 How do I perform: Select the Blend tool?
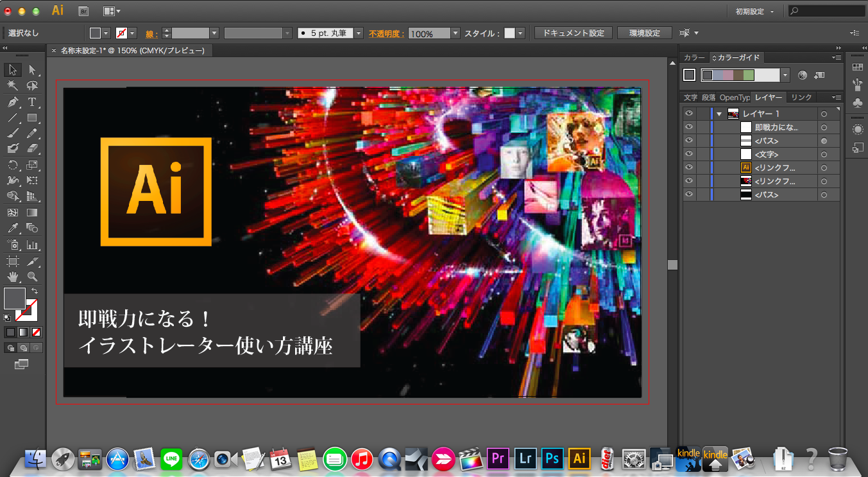point(32,228)
